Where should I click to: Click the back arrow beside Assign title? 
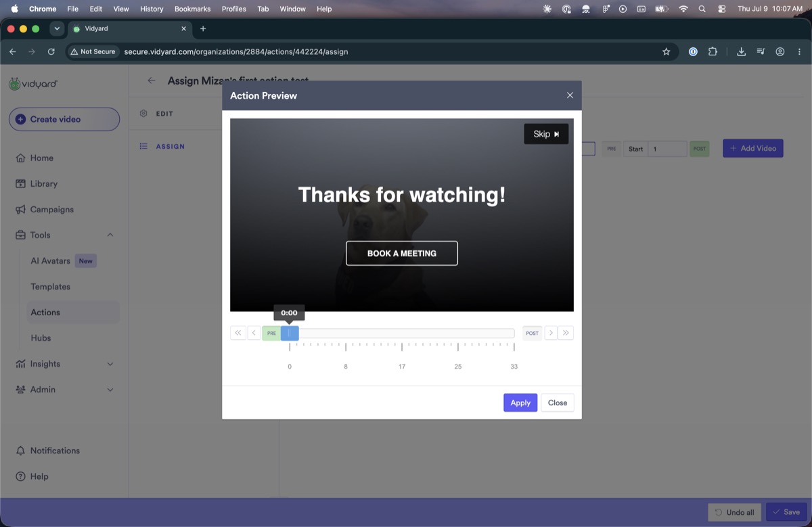pos(152,81)
